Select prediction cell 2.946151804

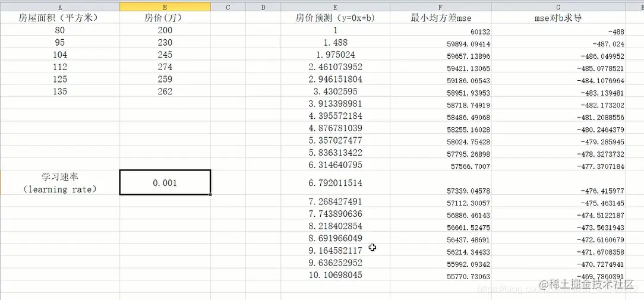pyautogui.click(x=336, y=79)
